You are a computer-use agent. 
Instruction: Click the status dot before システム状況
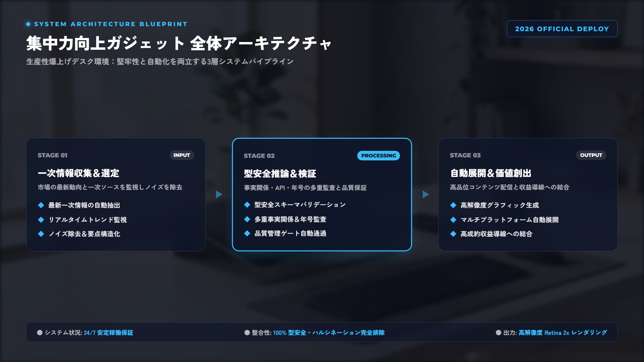click(x=40, y=333)
